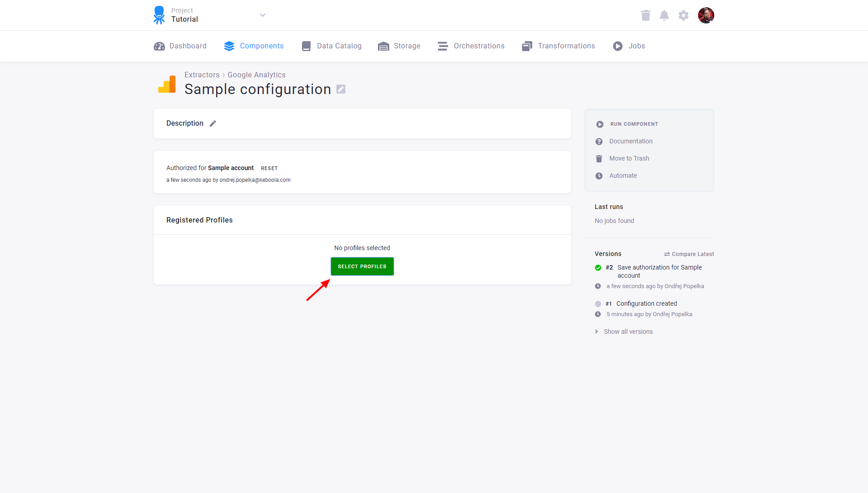Click the No jobs found text
This screenshot has height=493, width=868.
(614, 221)
